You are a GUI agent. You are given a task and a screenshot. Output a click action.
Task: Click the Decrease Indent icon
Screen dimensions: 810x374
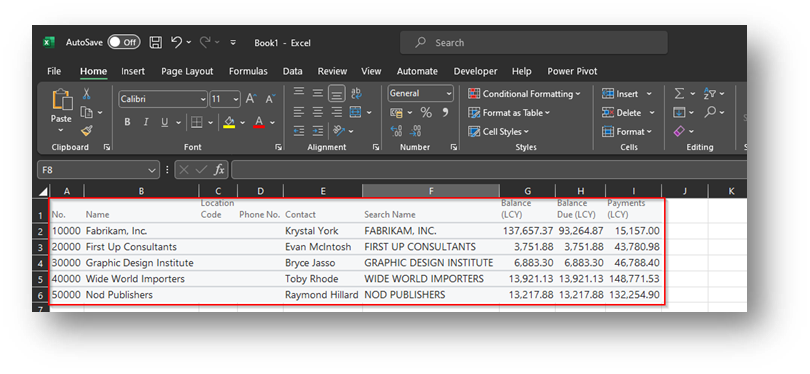coord(299,131)
